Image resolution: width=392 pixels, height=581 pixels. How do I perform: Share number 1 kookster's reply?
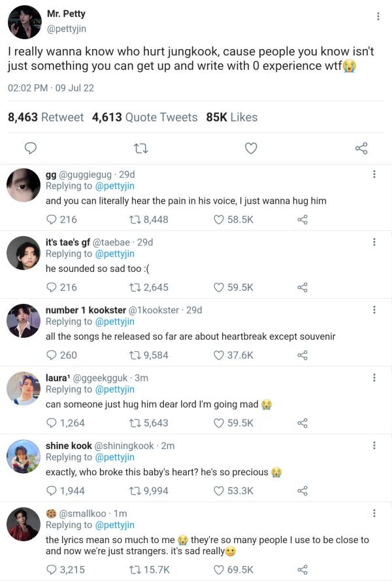[302, 356]
